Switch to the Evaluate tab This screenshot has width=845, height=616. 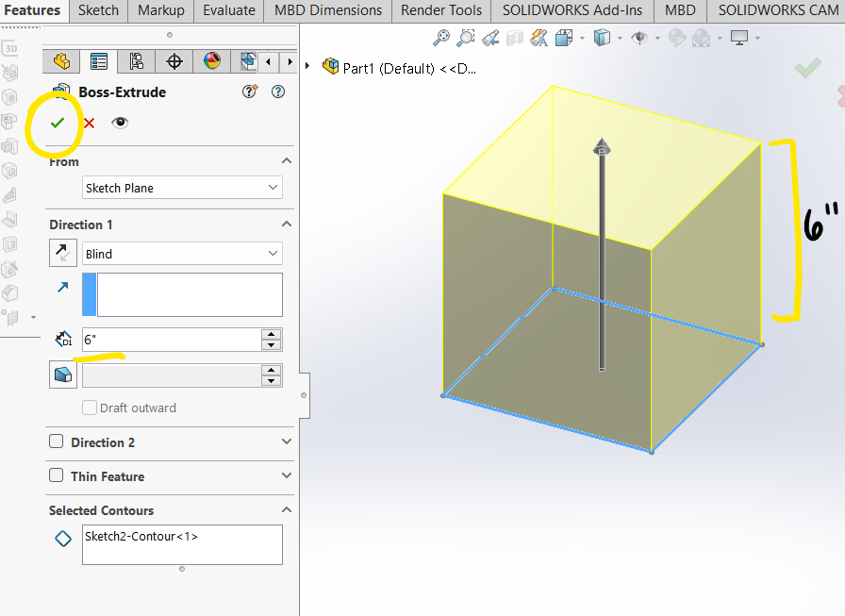tap(229, 10)
